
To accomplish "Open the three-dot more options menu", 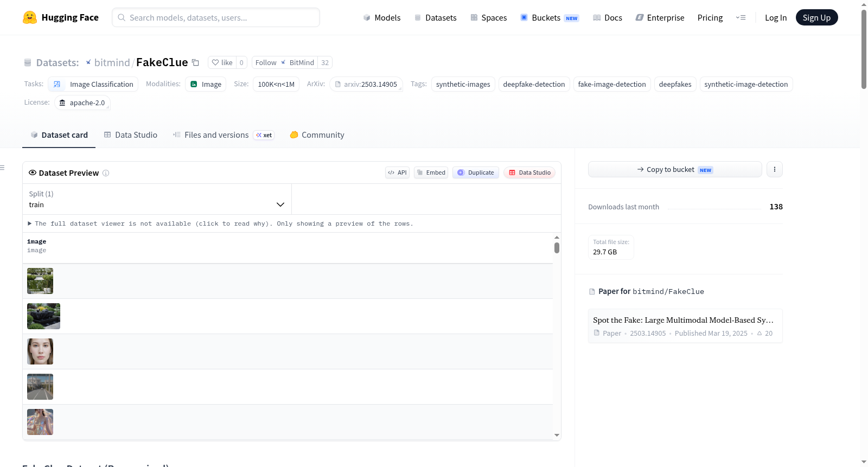I will pyautogui.click(x=775, y=169).
